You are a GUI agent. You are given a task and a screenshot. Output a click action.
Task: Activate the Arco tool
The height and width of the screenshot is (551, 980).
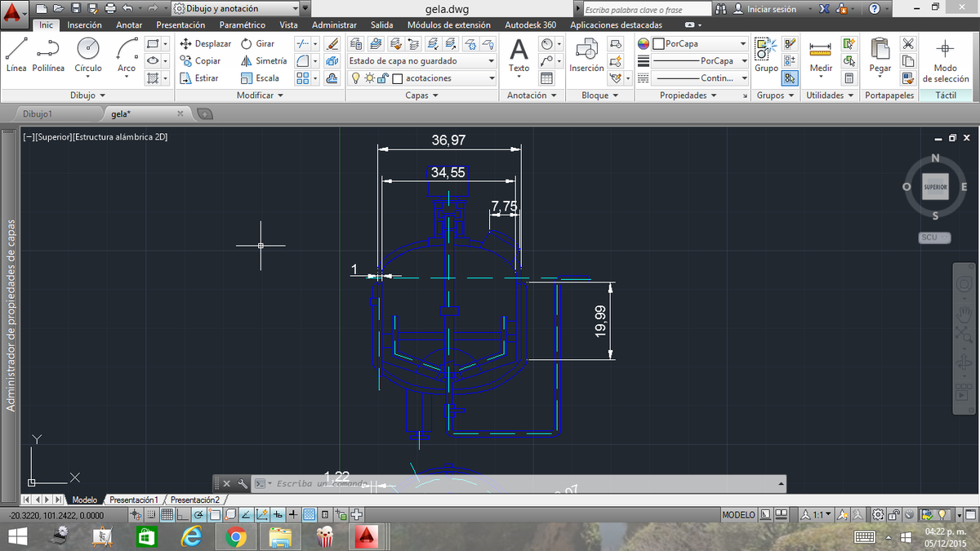(127, 56)
